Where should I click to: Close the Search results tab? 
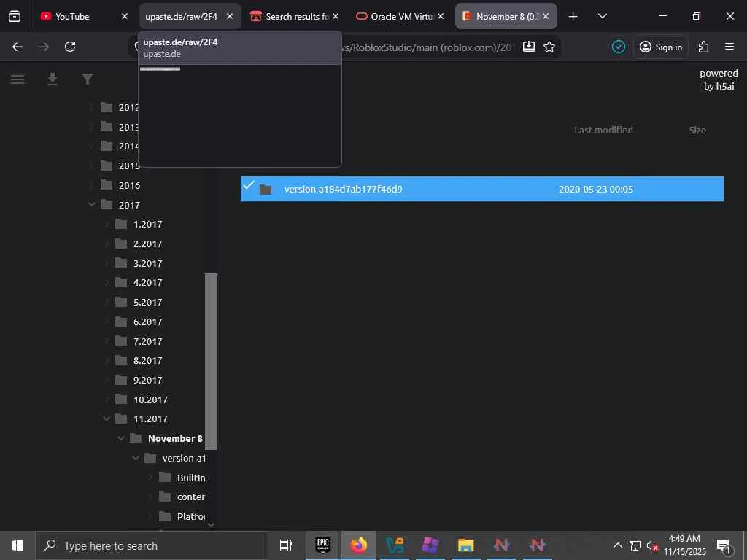(x=336, y=16)
